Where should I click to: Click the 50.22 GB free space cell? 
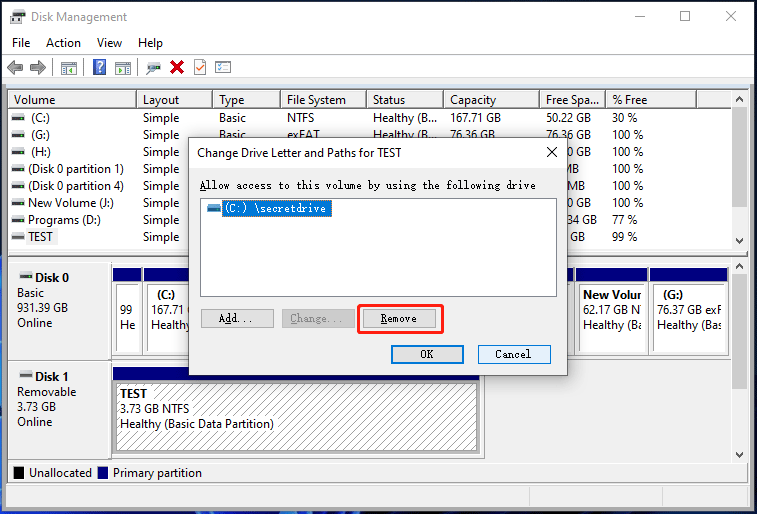(568, 118)
